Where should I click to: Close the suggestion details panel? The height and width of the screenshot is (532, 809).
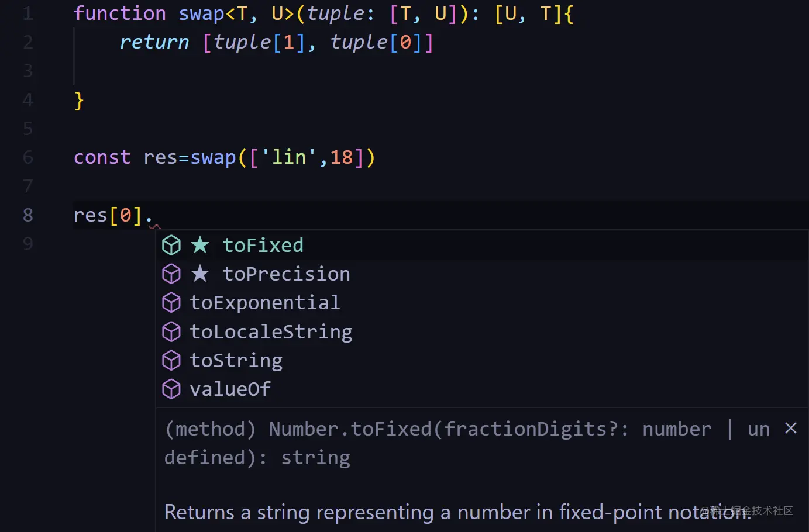pos(791,429)
